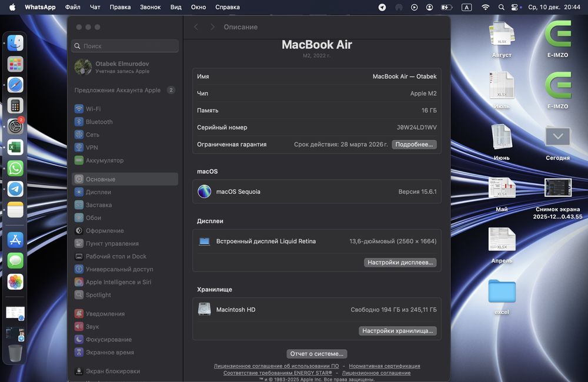Screen dimensions: 588x382
Task: Click the Настройки хранилища… button
Action: [397, 331]
